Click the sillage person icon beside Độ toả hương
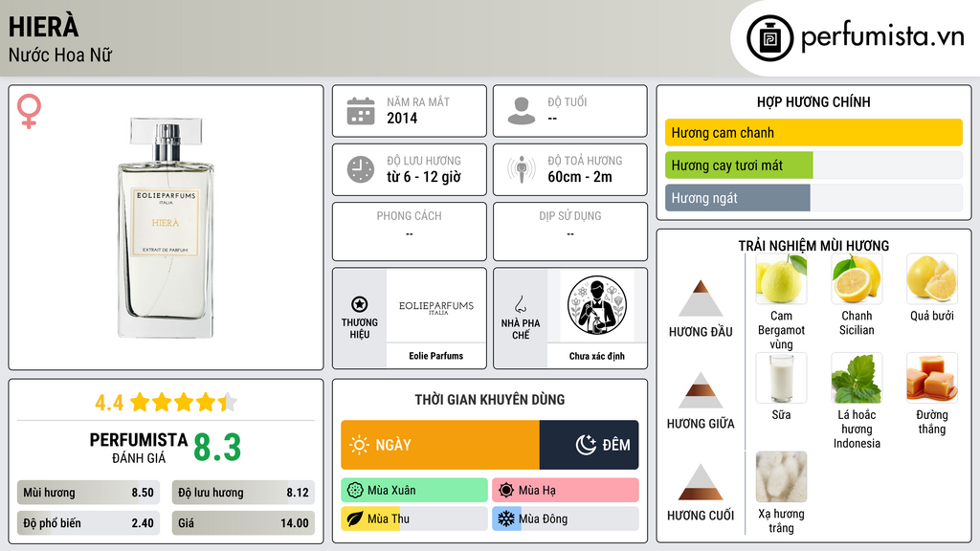Viewport: 980px width, 551px height. pos(522,169)
